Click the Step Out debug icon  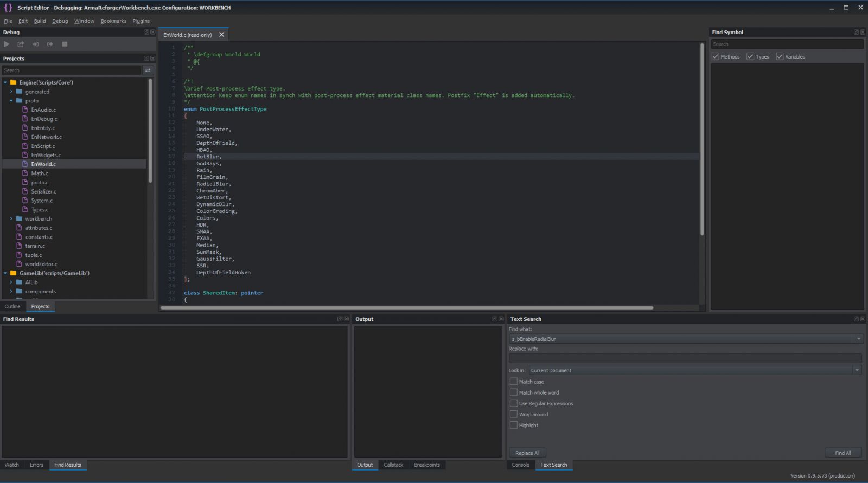(x=50, y=44)
